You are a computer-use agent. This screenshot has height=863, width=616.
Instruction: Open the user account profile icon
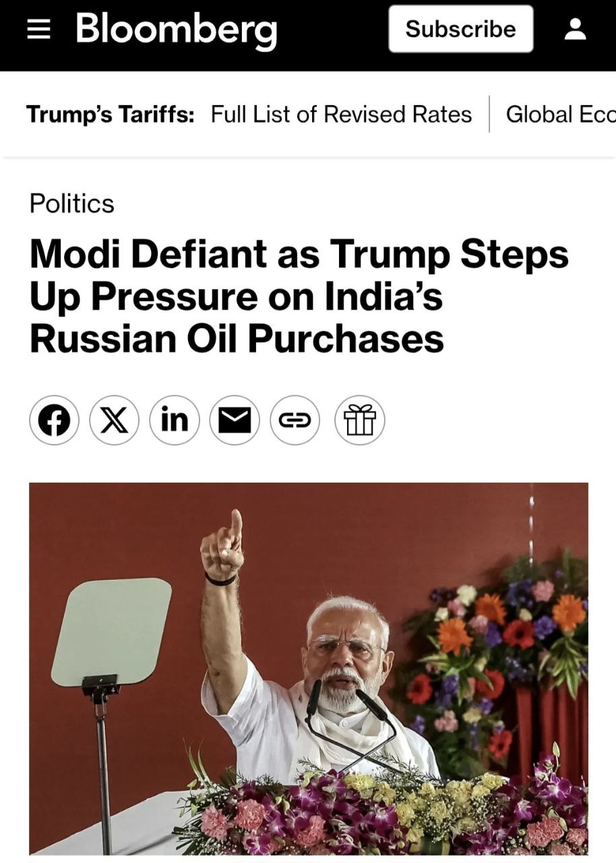point(575,29)
